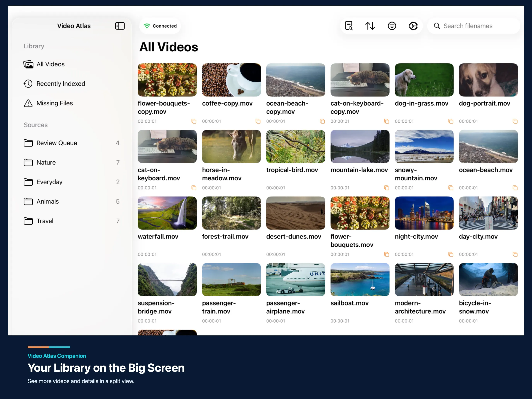Click the duplicate icon under flower-bouquets-copy.mov
This screenshot has height=399, width=532.
[x=194, y=121]
